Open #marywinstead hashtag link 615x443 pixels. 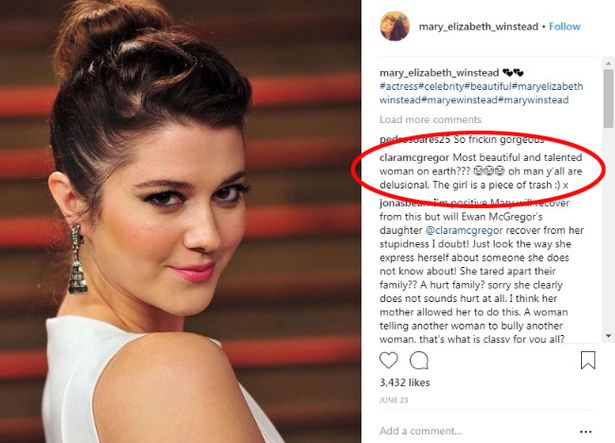point(533,100)
